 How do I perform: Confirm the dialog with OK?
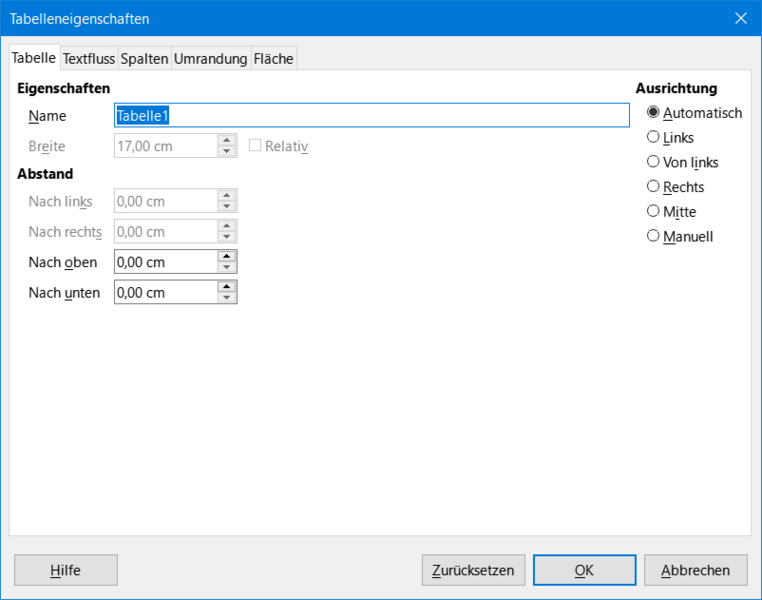pyautogui.click(x=585, y=570)
